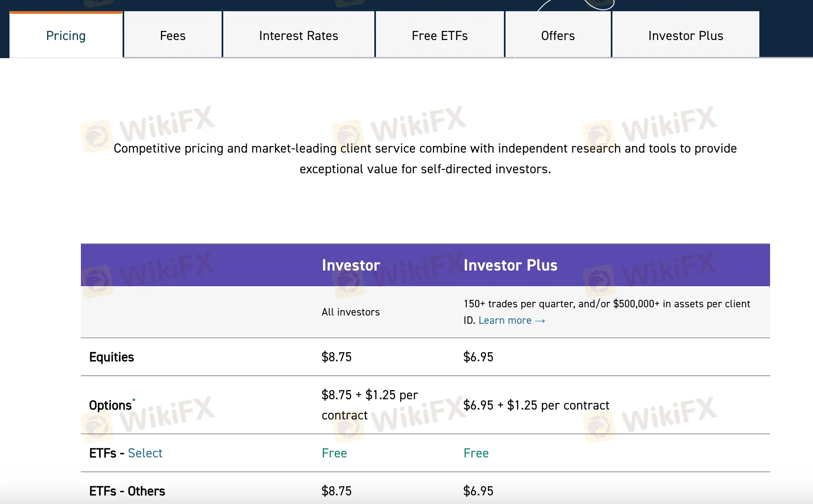Go to the Investor Plus tab
813x504 pixels.
point(685,36)
